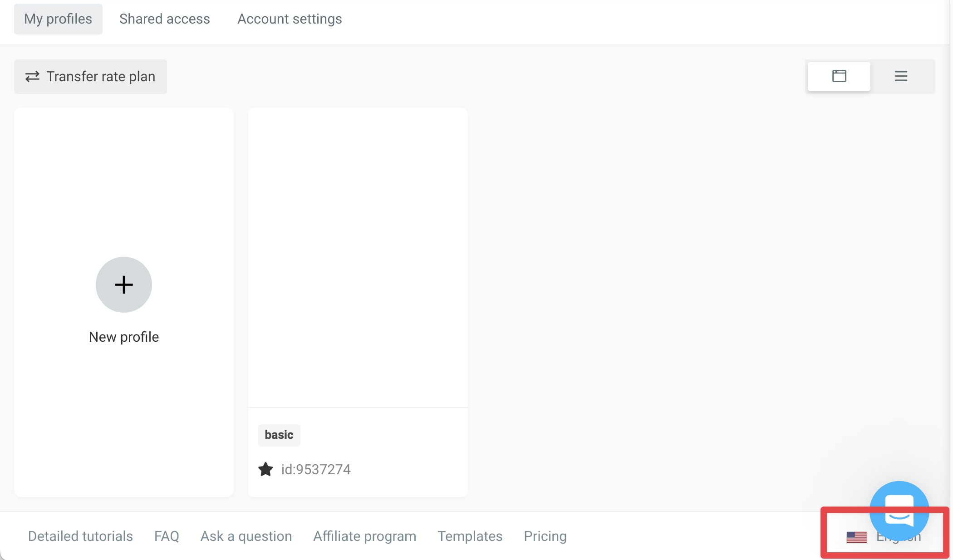953x560 pixels.
Task: Click the basic plan tag
Action: (279, 435)
